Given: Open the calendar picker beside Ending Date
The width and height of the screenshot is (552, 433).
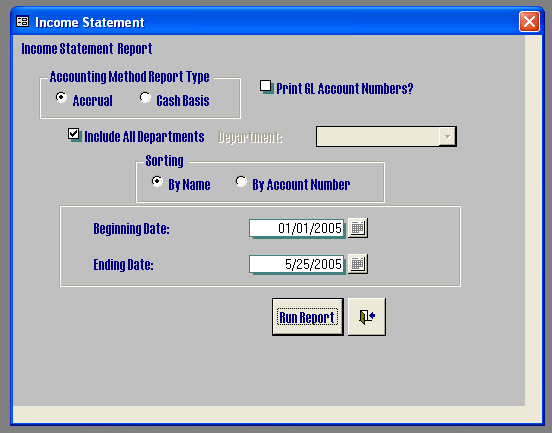Looking at the screenshot, I should click(358, 264).
